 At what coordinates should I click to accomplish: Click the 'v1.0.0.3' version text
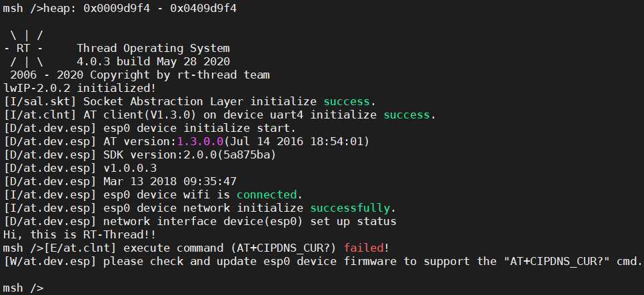pos(130,168)
